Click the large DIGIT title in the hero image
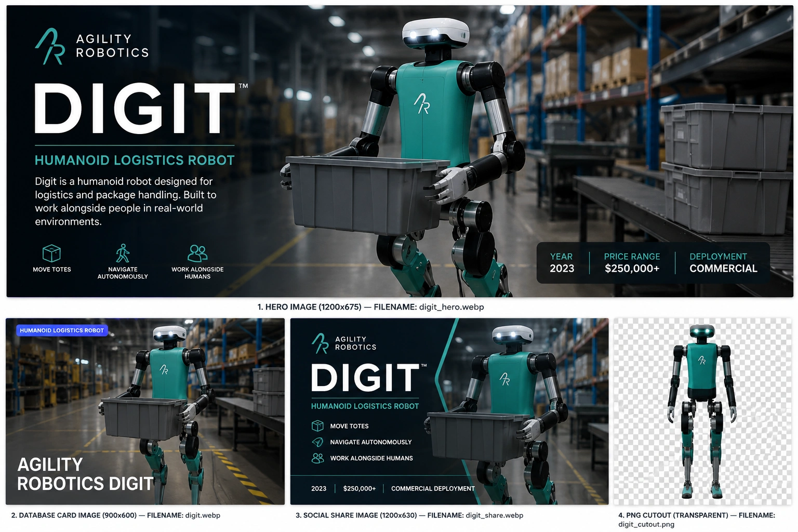This screenshot has width=798, height=532. (135, 109)
